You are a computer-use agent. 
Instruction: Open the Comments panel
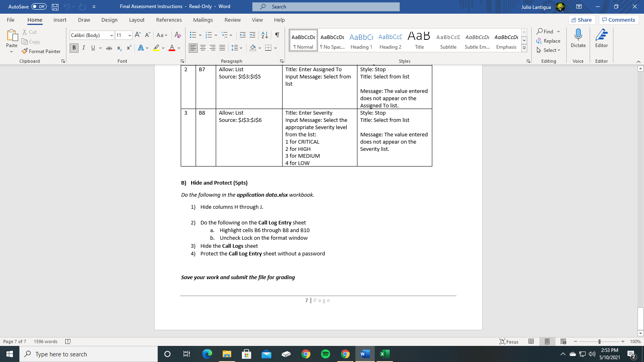point(619,19)
